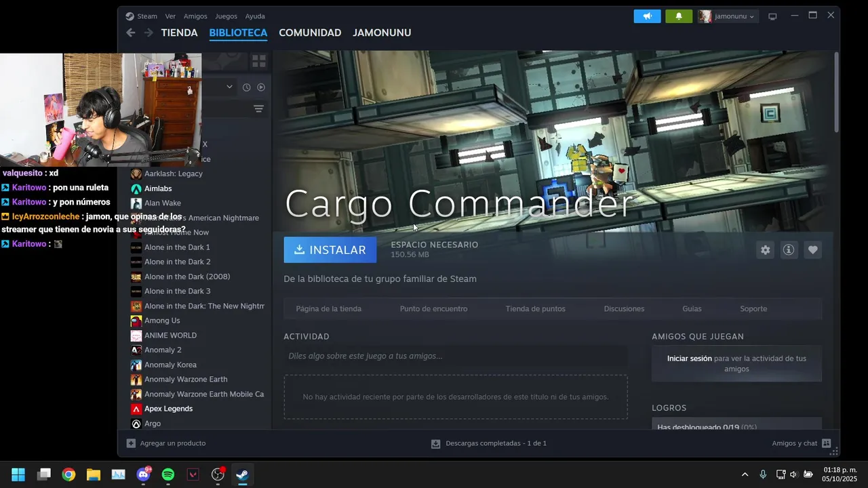Image resolution: width=868 pixels, height=488 pixels.
Task: Go back with the left arrow
Action: [131, 33]
